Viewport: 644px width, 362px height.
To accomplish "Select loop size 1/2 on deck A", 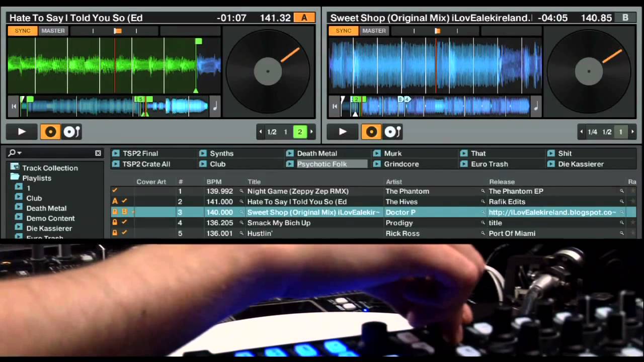I will click(x=272, y=132).
